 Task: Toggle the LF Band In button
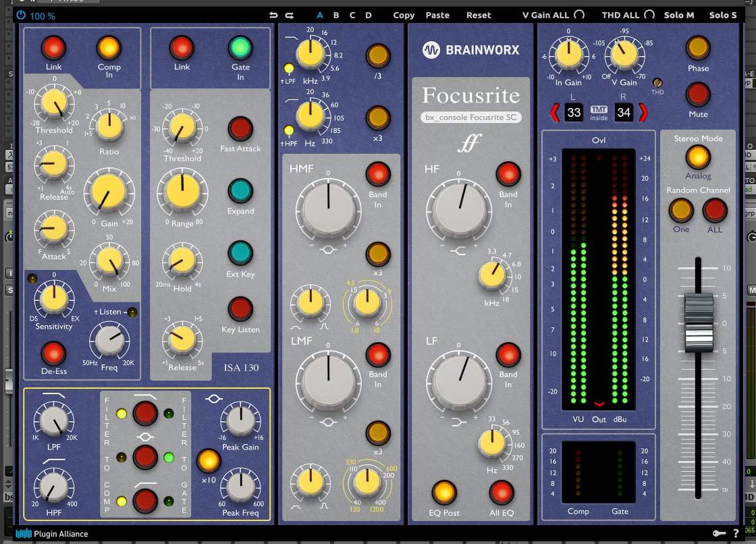click(x=508, y=354)
